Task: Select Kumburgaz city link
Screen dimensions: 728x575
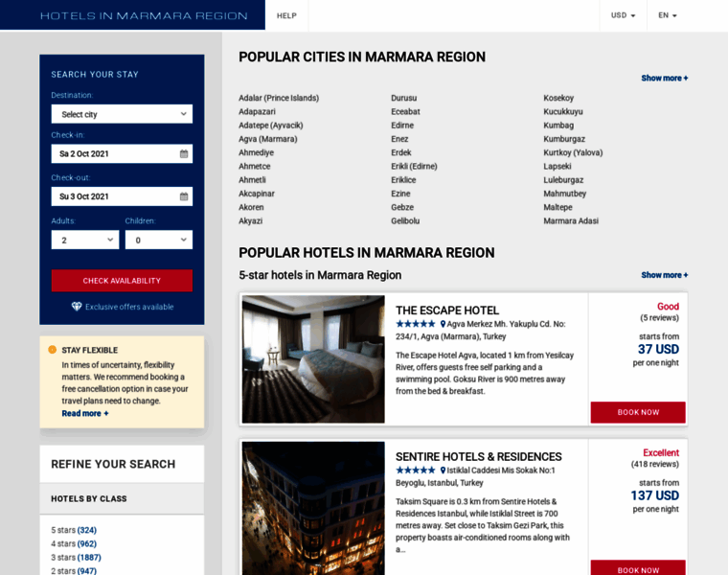Action: point(564,139)
